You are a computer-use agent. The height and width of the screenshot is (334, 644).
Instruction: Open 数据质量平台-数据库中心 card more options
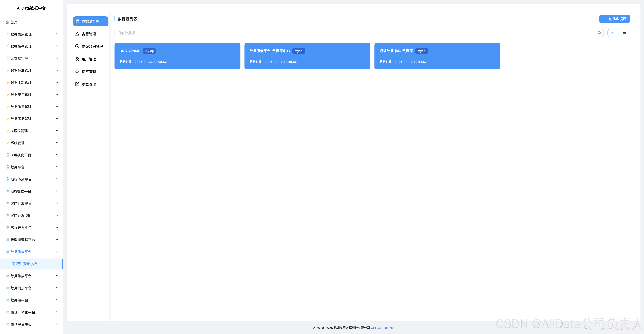click(x=364, y=50)
